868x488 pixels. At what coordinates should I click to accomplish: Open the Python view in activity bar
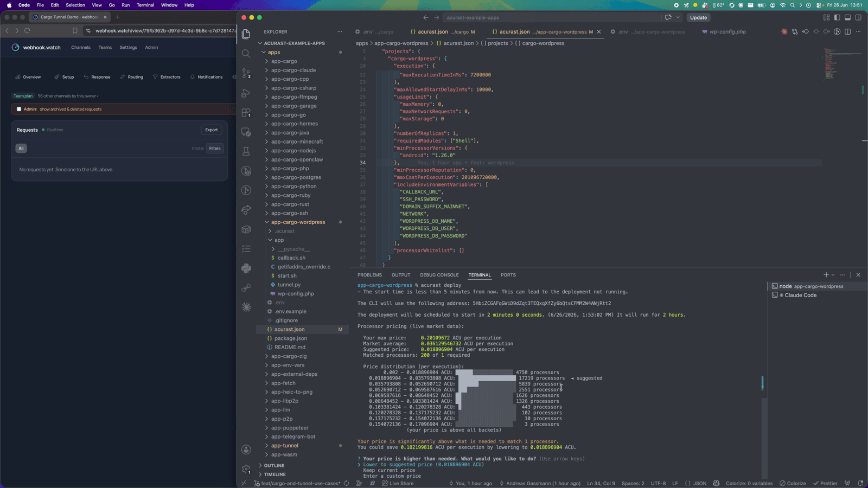click(x=246, y=268)
